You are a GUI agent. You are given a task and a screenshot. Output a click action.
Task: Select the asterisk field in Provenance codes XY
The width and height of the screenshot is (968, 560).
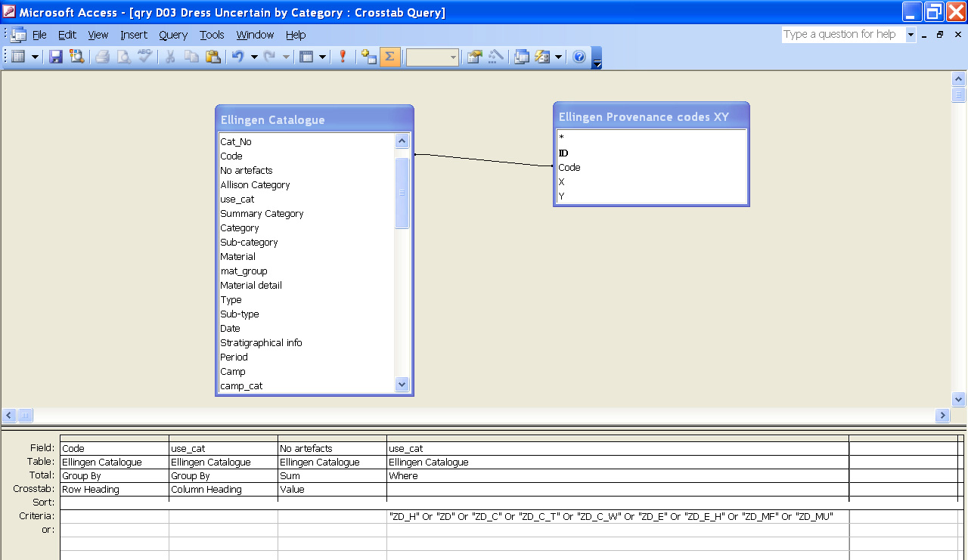561,138
